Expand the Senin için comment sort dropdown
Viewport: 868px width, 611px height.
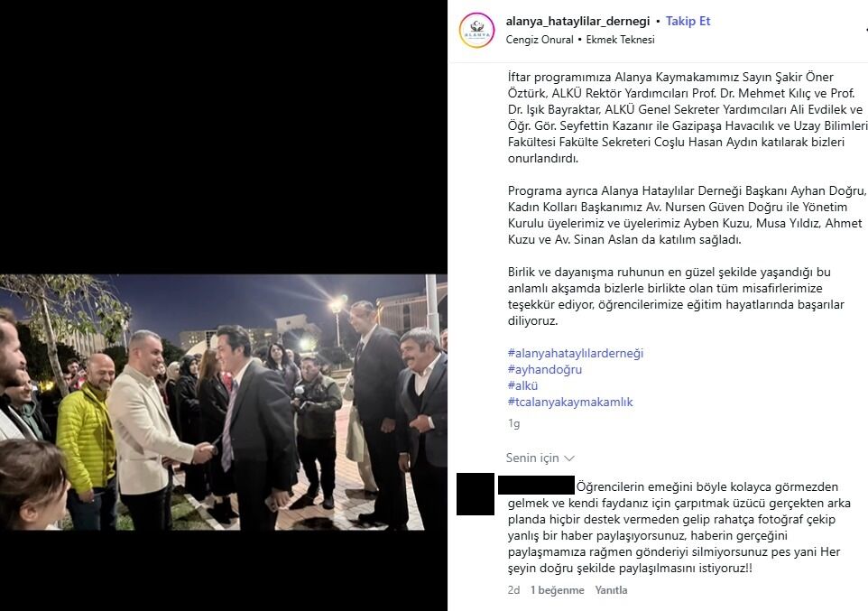(x=540, y=458)
